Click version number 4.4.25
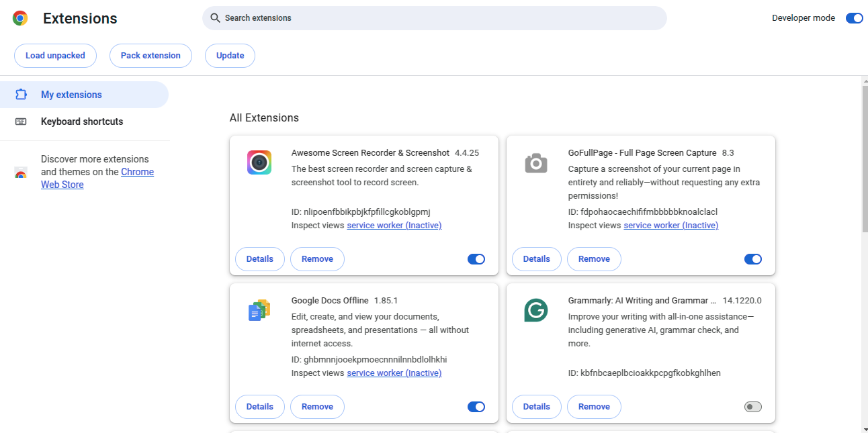The height and width of the screenshot is (433, 868). [467, 153]
